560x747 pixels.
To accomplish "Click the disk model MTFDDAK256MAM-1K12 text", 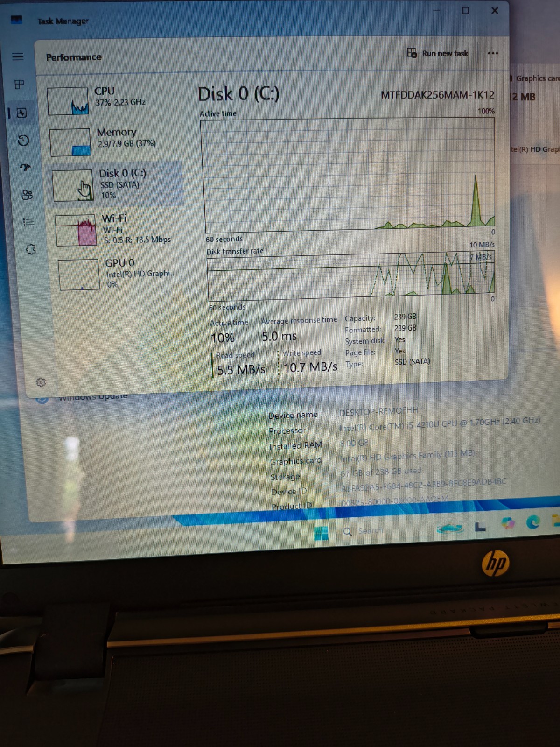I will click(x=437, y=95).
